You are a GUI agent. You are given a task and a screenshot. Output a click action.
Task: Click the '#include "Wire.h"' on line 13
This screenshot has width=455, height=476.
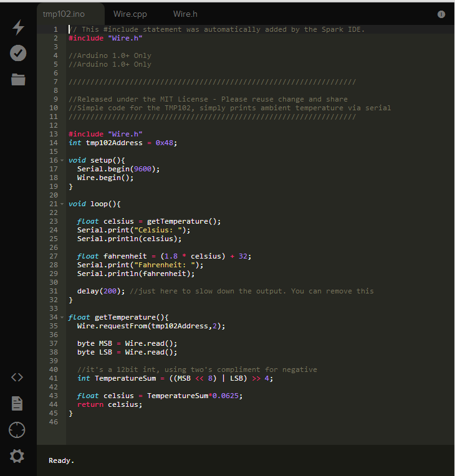pos(105,134)
